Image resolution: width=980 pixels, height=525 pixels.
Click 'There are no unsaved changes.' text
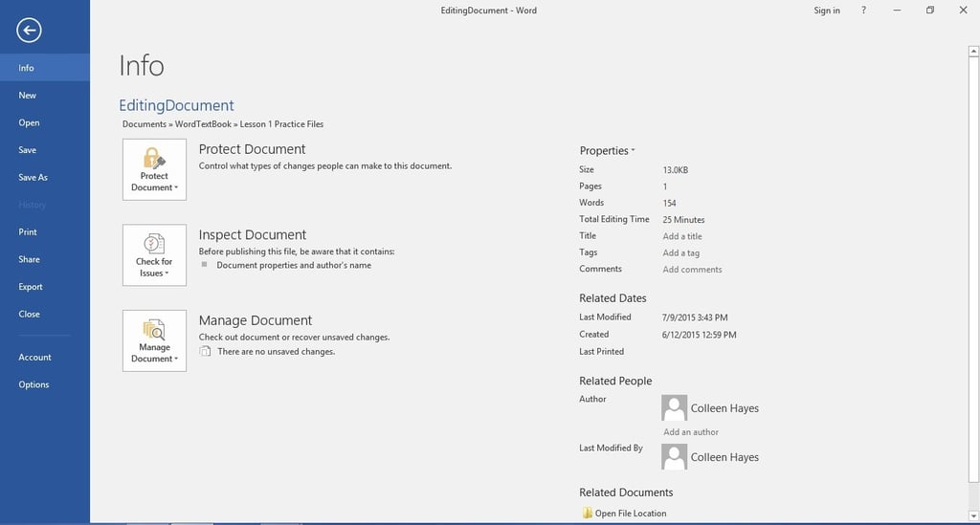coord(277,352)
